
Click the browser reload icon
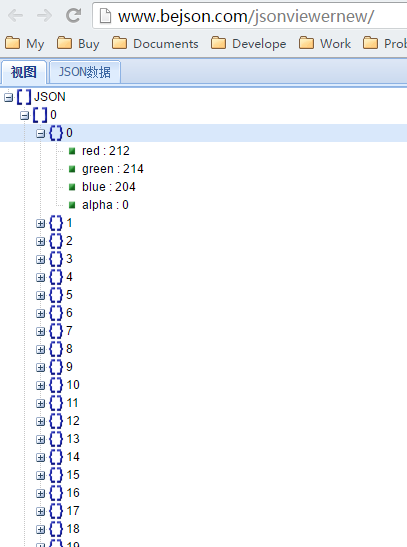pyautogui.click(x=74, y=16)
